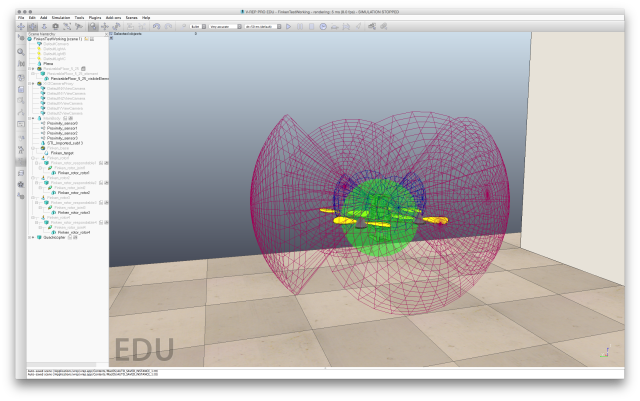Open object properties magnifier icon
This screenshot has height=401, width=640.
pos(21,52)
